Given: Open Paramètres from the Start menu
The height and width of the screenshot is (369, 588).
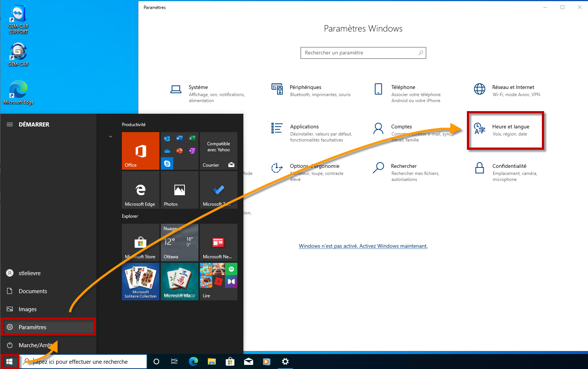Looking at the screenshot, I should [x=48, y=327].
